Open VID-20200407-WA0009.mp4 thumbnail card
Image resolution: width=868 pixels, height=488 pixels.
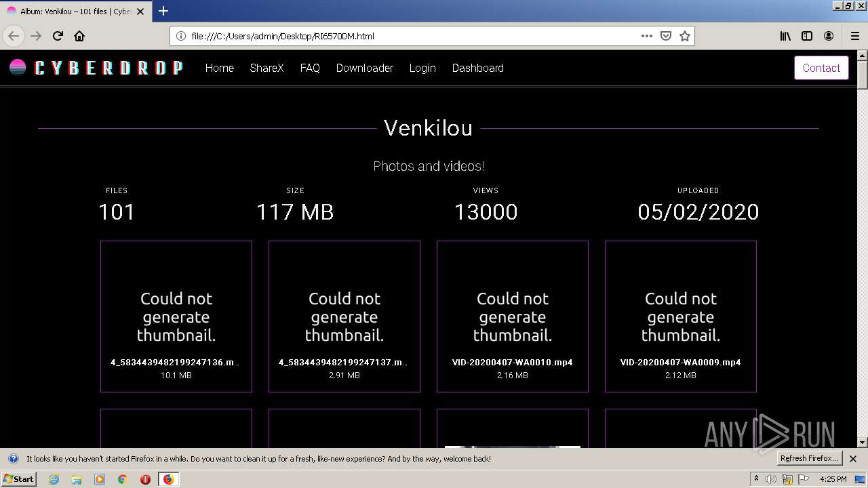681,317
